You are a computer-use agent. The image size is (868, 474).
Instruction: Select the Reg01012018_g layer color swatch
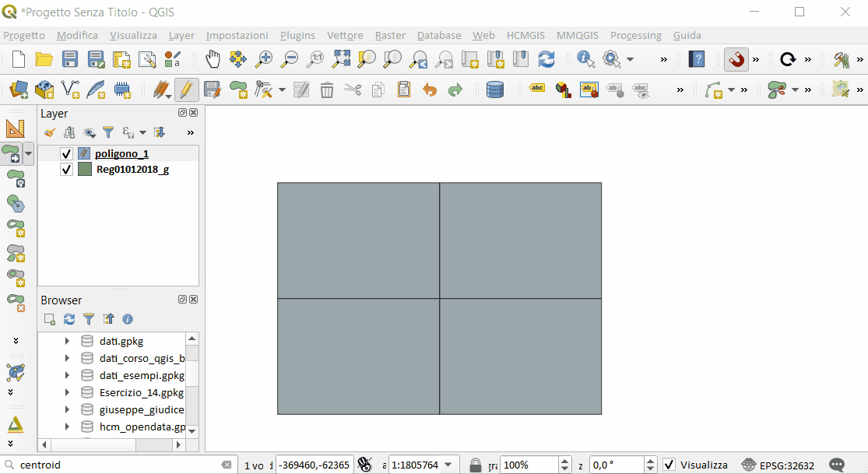[84, 170]
